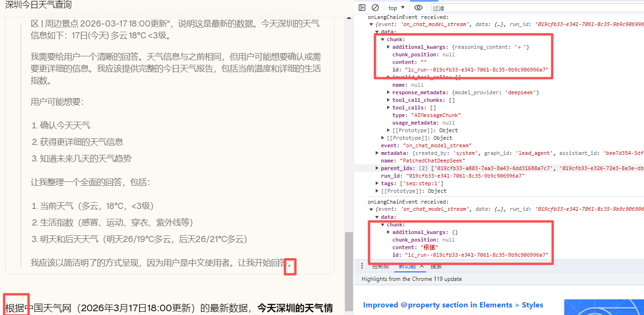Click the blue What's New thumbnail image
The width and height of the screenshot is (644, 315).
(x=604, y=307)
